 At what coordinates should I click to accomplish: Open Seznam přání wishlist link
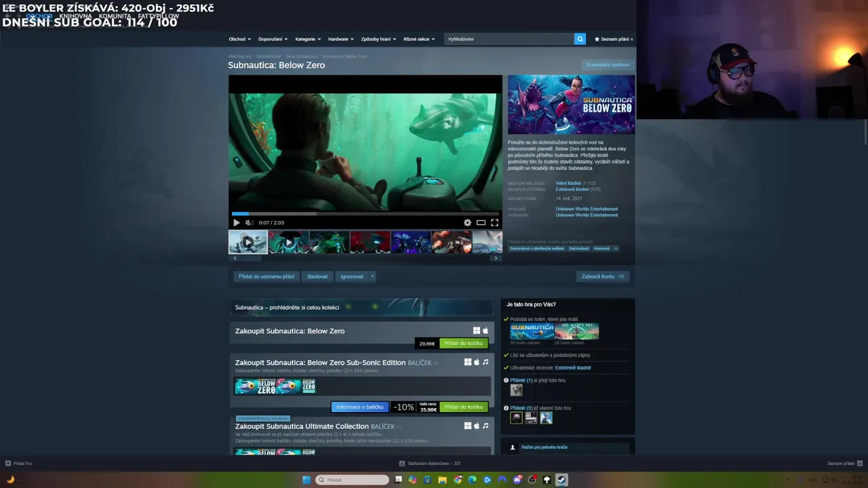point(613,39)
